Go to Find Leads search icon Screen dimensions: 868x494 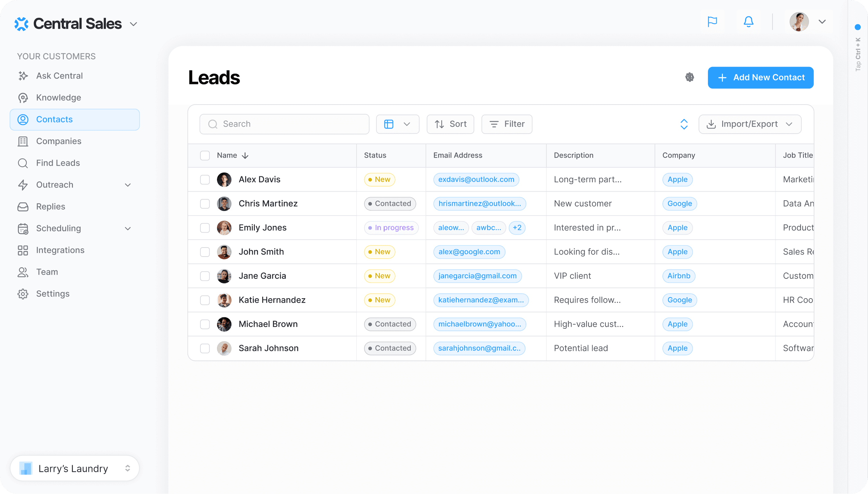[23, 163]
